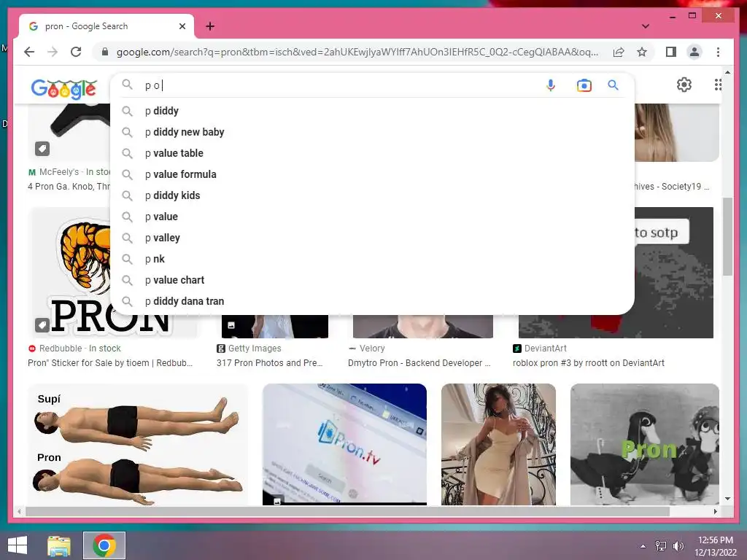The height and width of the screenshot is (560, 747).
Task: Start voice search with the microphone icon
Action: (x=551, y=85)
